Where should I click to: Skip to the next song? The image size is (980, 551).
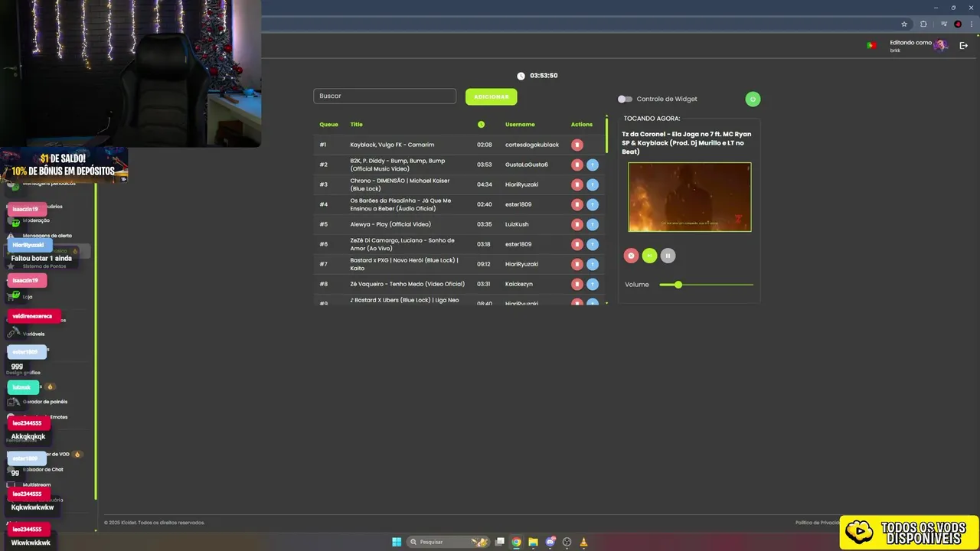tap(649, 256)
